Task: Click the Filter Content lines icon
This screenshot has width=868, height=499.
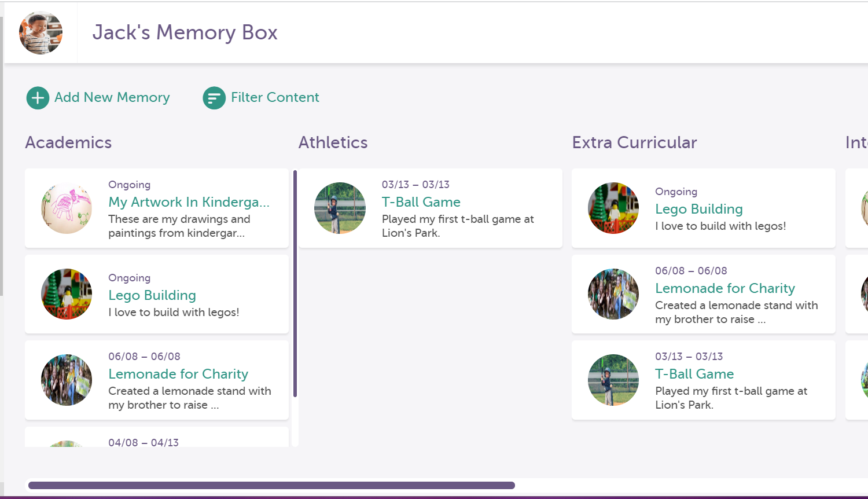Action: pos(214,98)
